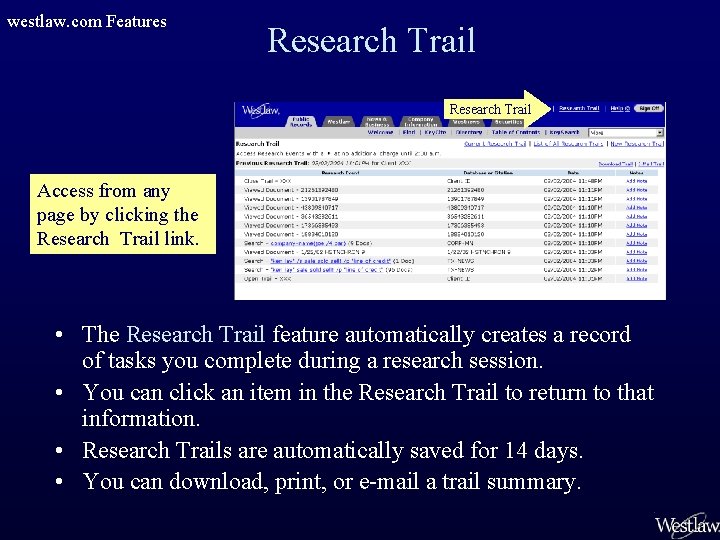
Task: Open List of All Research Trails
Action: click(x=568, y=144)
